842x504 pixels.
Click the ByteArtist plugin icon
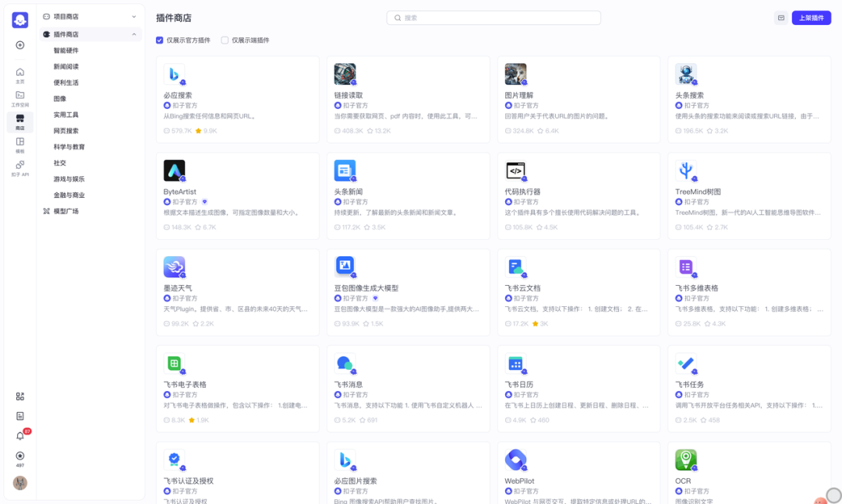click(174, 171)
